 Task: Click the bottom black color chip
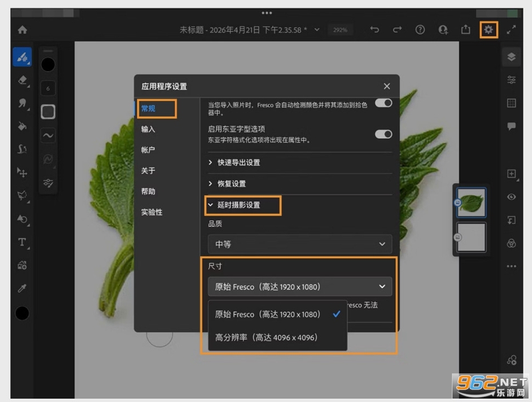click(x=22, y=313)
